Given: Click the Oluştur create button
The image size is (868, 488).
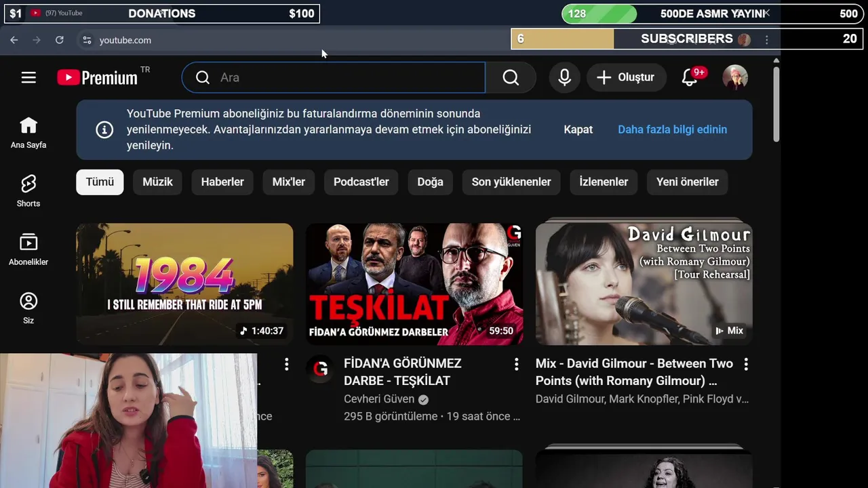Looking at the screenshot, I should pos(626,77).
